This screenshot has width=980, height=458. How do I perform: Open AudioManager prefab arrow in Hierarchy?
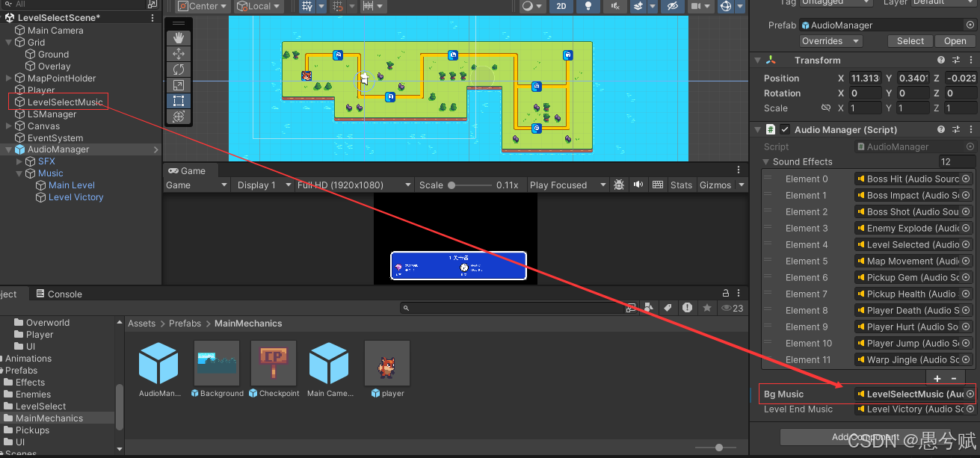click(156, 149)
